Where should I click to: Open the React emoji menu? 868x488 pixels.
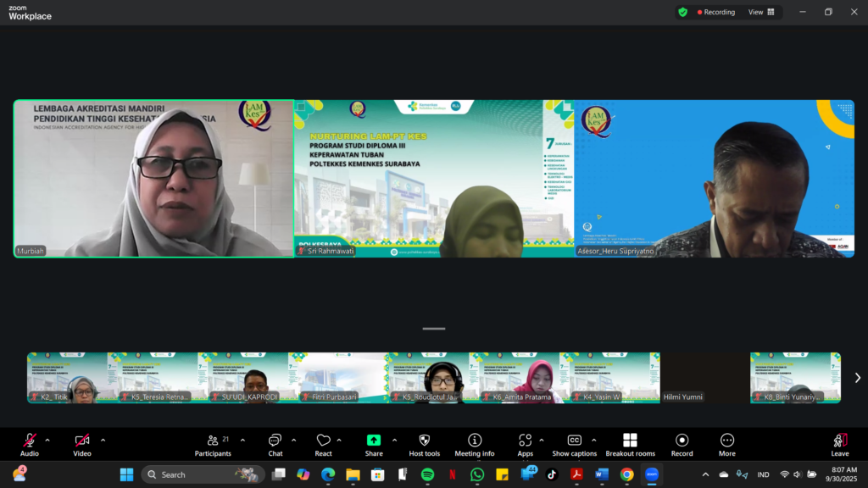[x=323, y=444]
